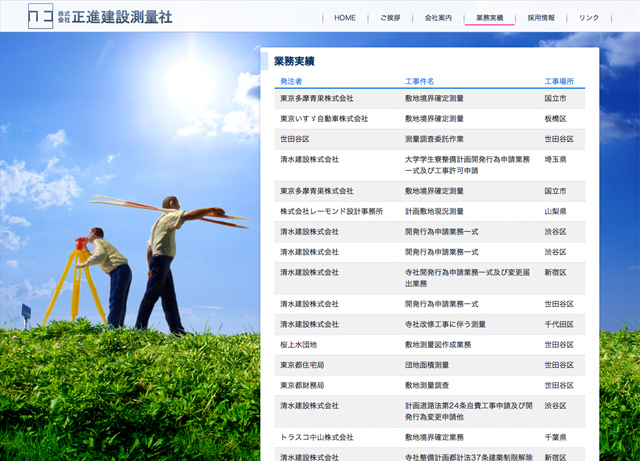This screenshot has width=640, height=461.
Task: Open the 採用情報 navigation item
Action: [x=541, y=18]
